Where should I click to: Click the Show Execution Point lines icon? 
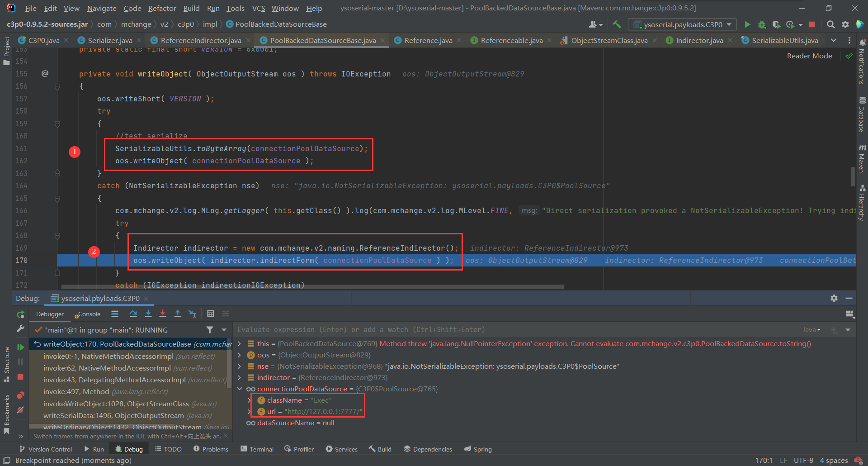coord(115,314)
